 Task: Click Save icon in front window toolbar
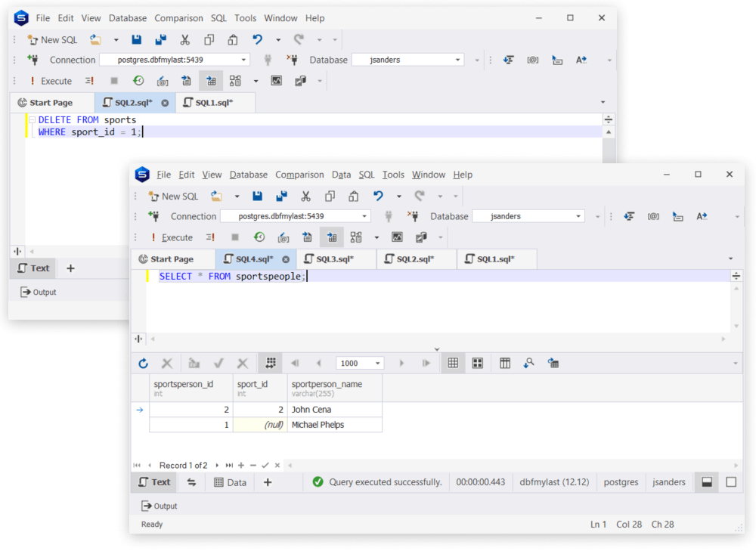point(258,197)
